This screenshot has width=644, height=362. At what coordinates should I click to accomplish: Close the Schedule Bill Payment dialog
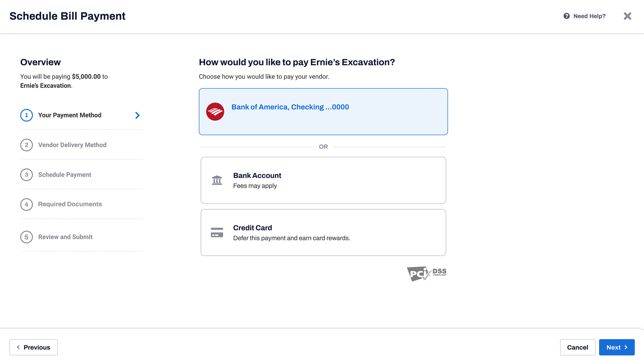(627, 16)
